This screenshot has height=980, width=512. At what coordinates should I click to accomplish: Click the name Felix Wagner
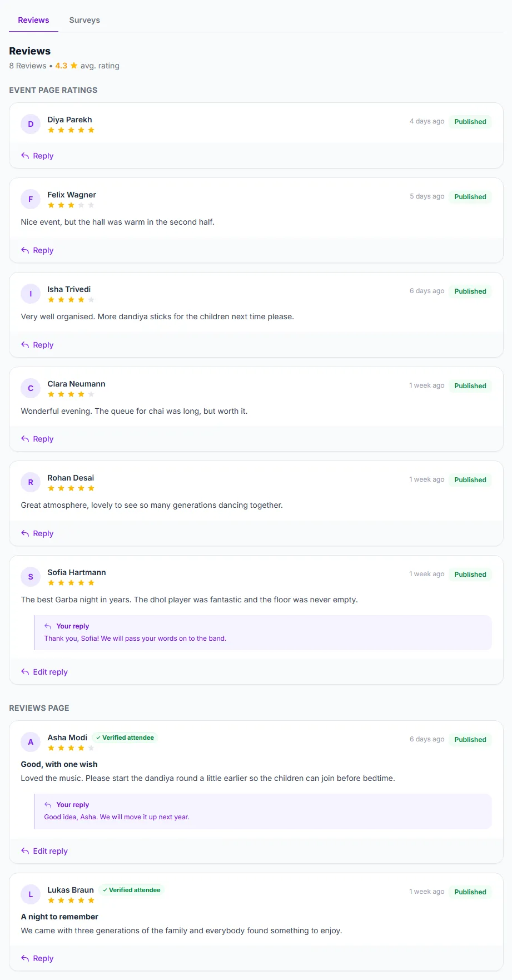(x=72, y=195)
